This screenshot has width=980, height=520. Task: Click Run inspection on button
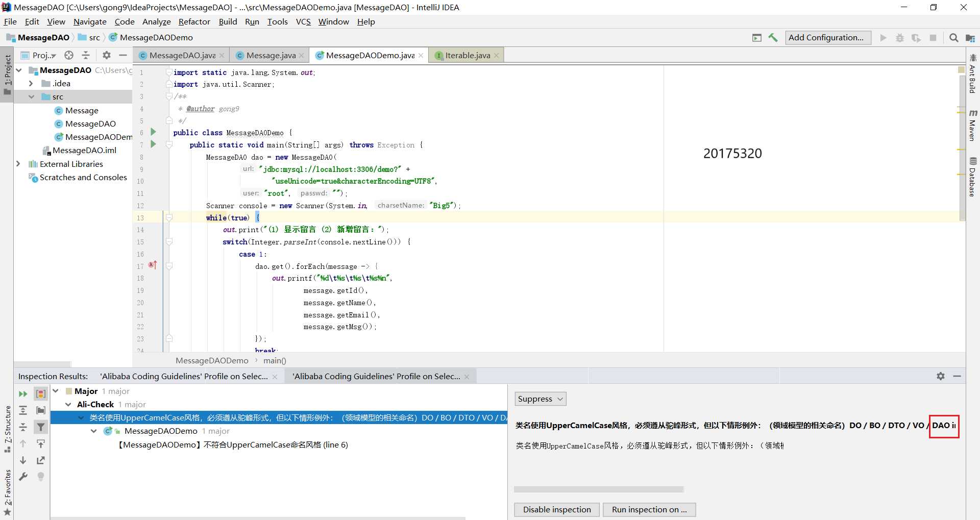(x=649, y=509)
